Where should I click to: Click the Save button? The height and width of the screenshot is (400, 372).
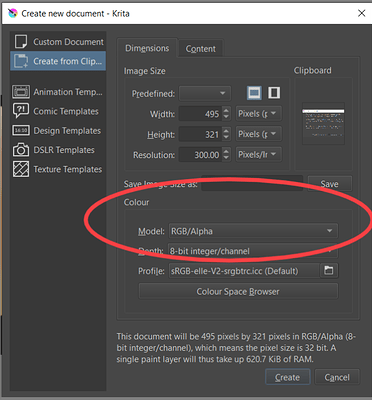click(329, 184)
